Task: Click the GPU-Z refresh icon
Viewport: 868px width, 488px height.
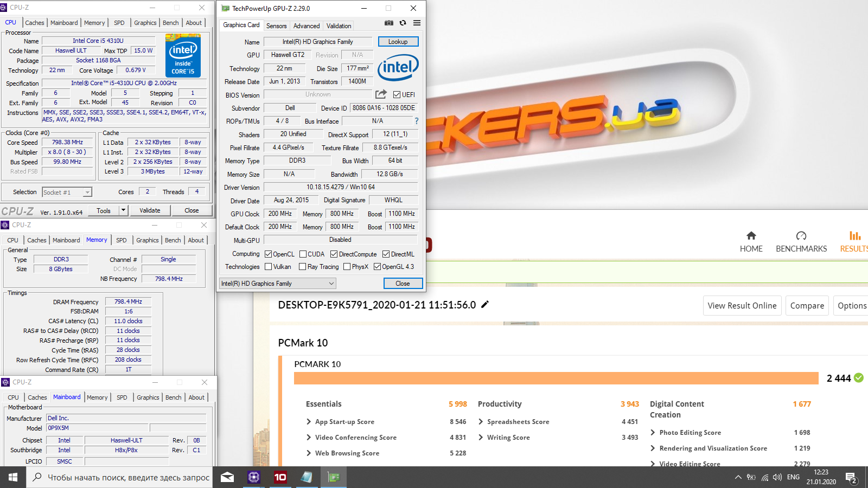Action: [x=403, y=23]
